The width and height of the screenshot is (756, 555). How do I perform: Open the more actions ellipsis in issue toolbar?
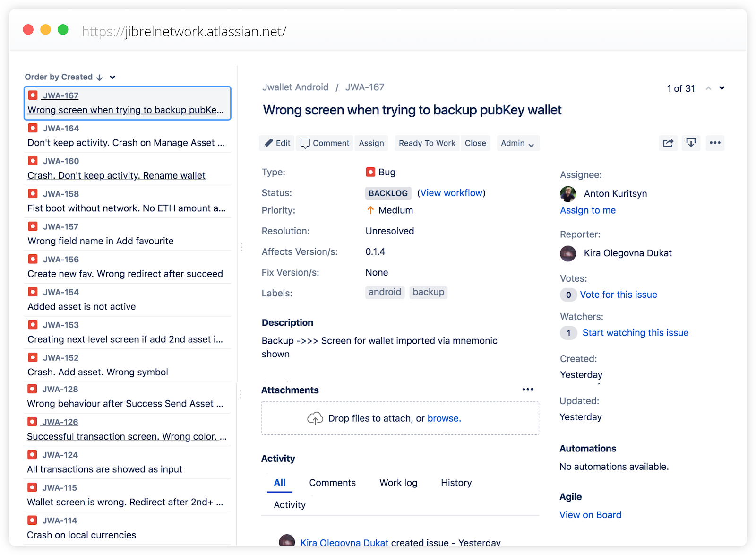[x=715, y=143]
